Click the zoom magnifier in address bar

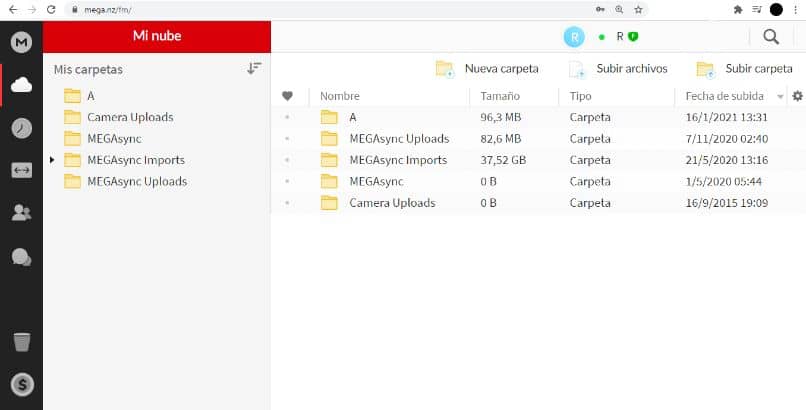click(x=619, y=10)
